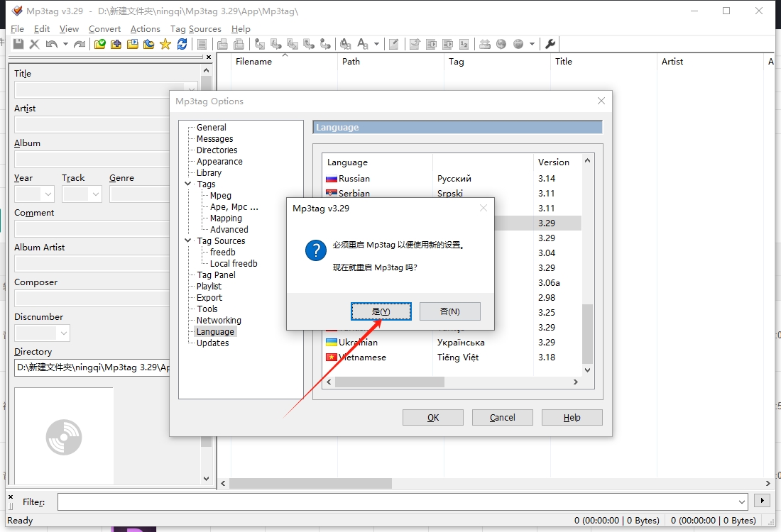Open the Filter dropdown arrow
The height and width of the screenshot is (532, 781).
tap(742, 501)
